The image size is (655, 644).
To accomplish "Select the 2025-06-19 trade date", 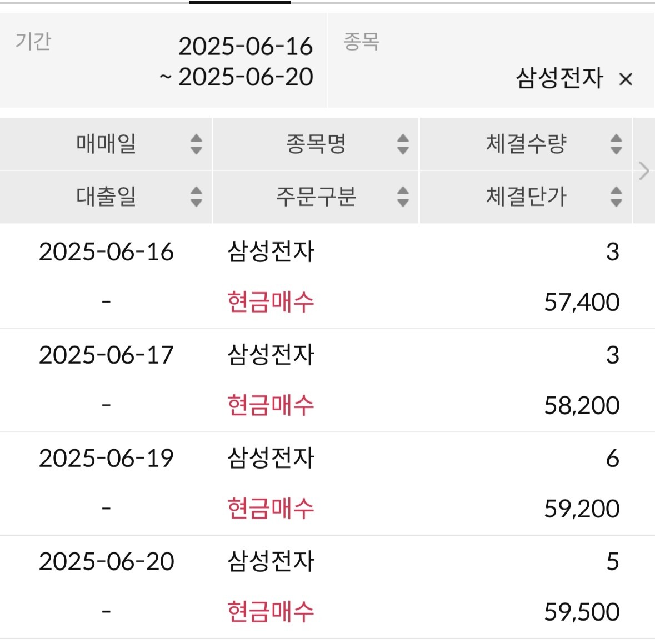I will [x=106, y=458].
